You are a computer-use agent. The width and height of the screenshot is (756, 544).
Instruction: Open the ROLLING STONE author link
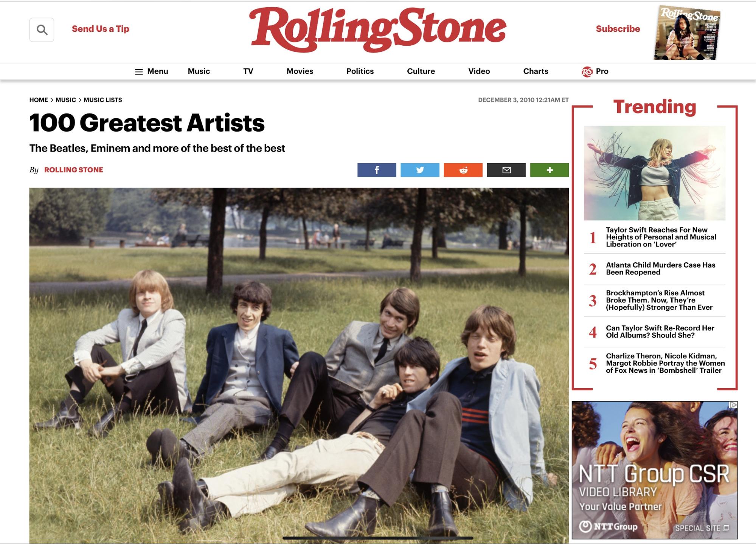(x=74, y=170)
